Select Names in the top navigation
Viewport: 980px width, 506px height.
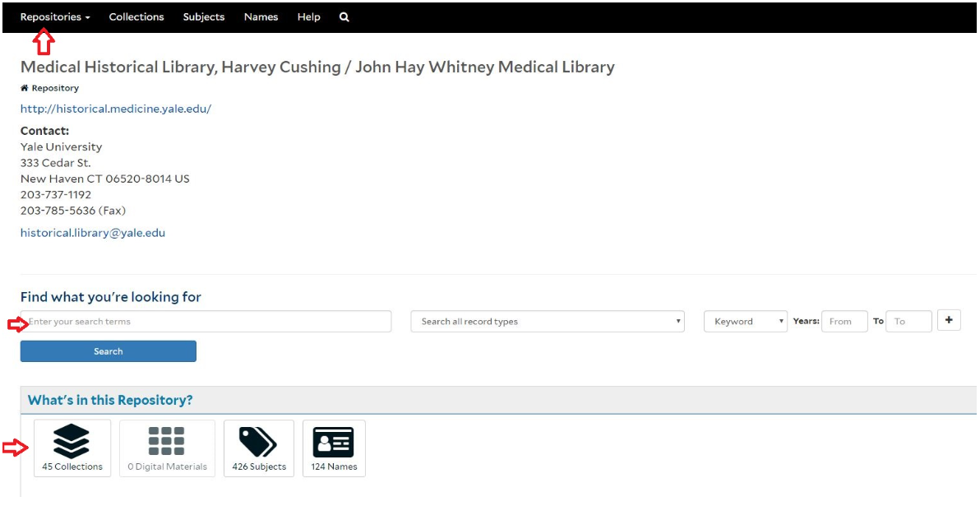[261, 17]
